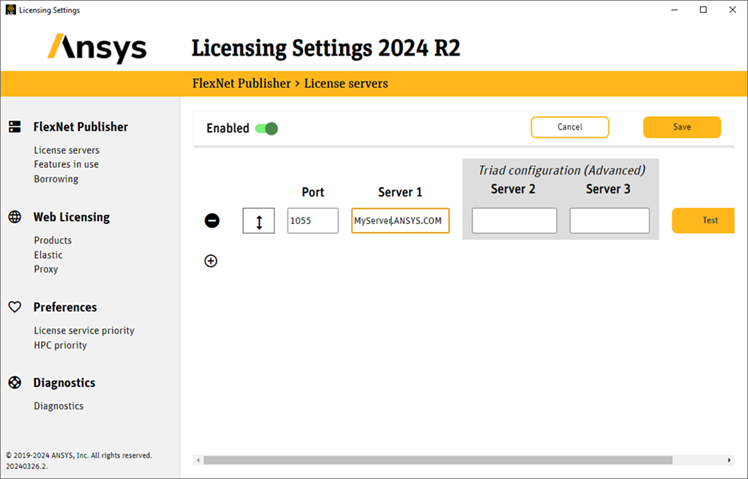Click the Diagnostics lifebuoy icon
Viewport: 748px width, 479px height.
point(15,382)
